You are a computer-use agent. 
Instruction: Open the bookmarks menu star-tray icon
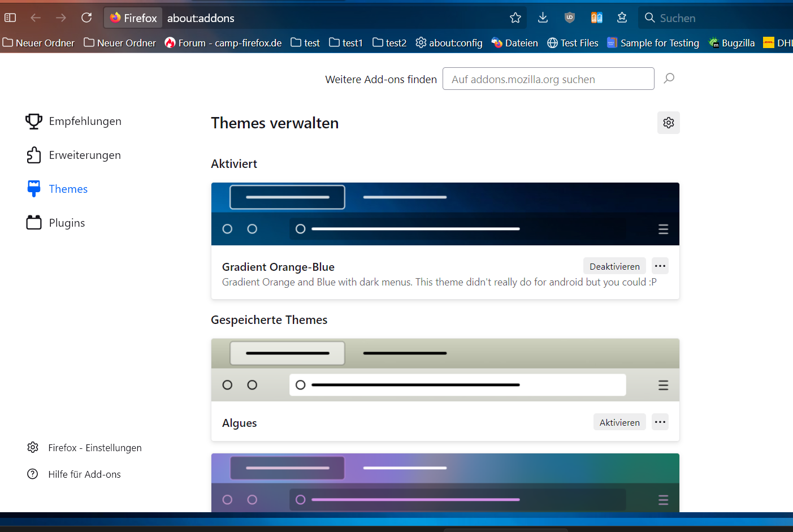click(622, 18)
